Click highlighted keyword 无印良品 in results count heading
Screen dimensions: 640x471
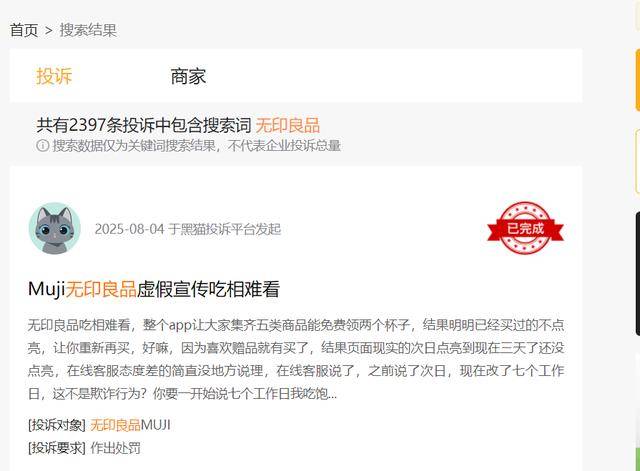tap(288, 125)
